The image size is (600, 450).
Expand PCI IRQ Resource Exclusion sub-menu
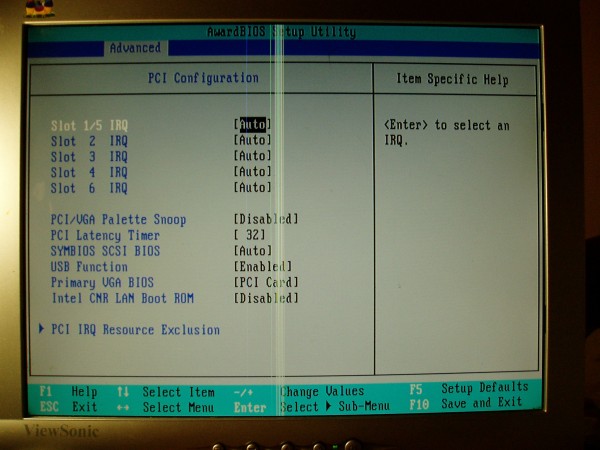(x=135, y=330)
